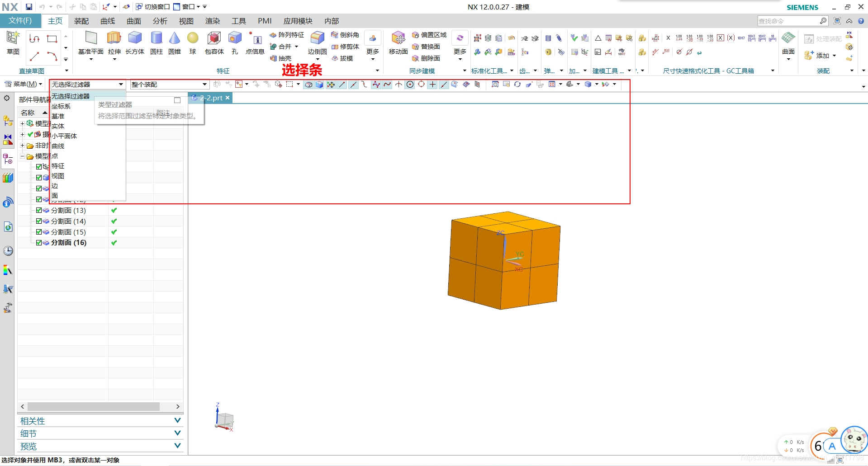
Task: Open the 无选择过滤器 type filter dropdown
Action: click(x=87, y=85)
